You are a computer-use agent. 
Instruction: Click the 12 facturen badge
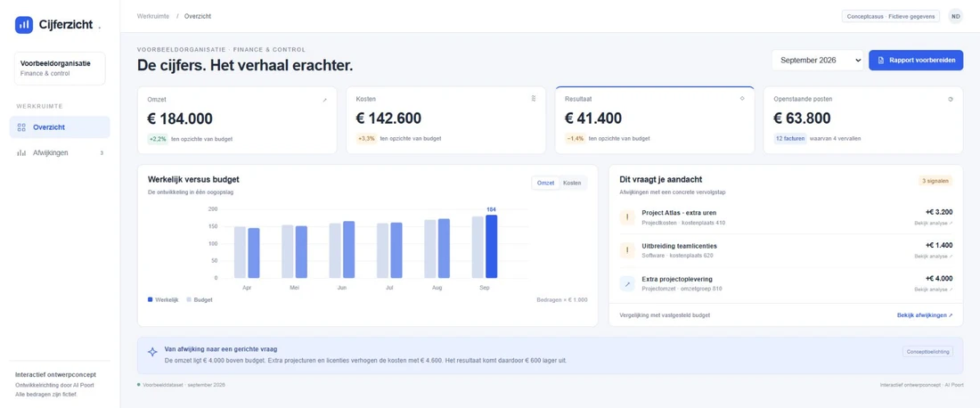coord(790,139)
